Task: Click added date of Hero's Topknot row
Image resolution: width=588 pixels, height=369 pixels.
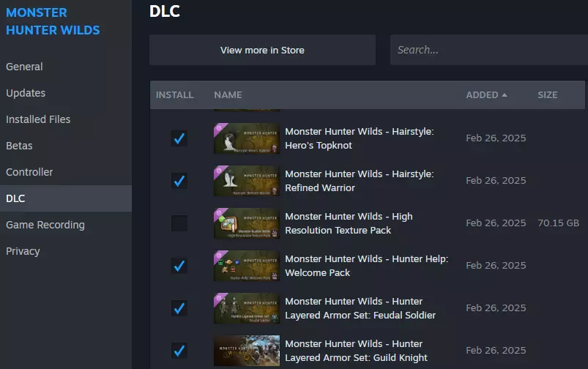Action: 496,138
